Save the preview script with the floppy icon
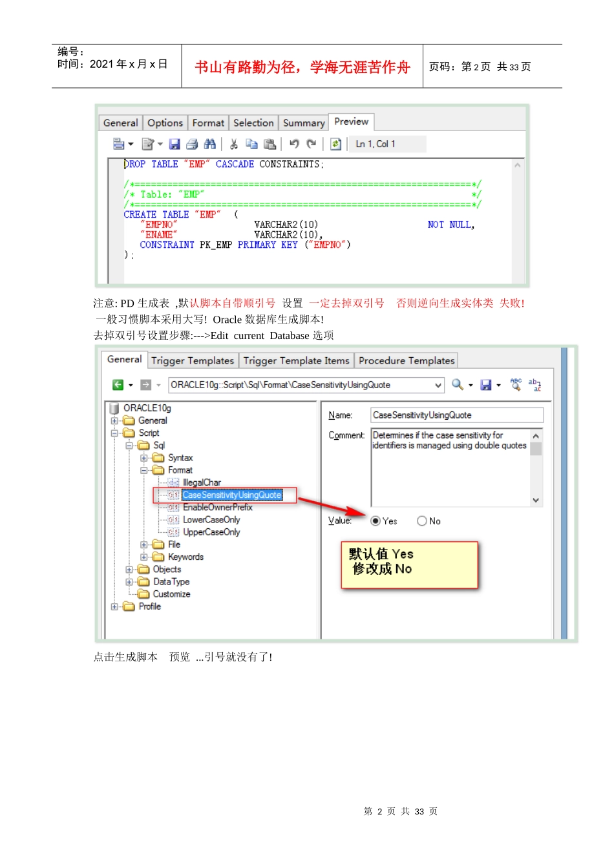The image size is (614, 868). coord(175,143)
